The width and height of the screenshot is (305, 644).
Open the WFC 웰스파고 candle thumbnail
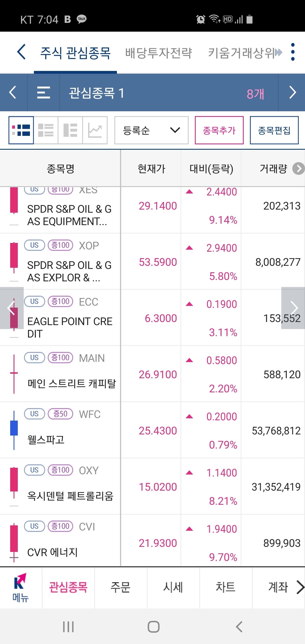pyautogui.click(x=14, y=430)
